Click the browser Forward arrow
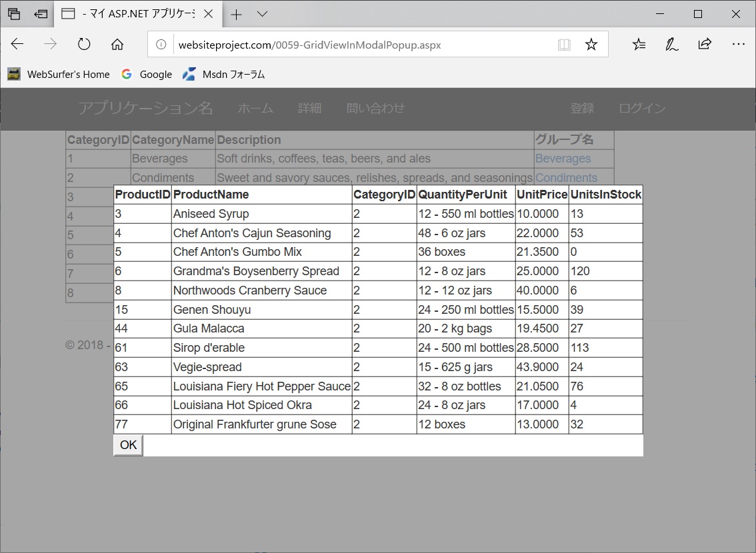Screen dimensions: 756x553 click(x=50, y=45)
